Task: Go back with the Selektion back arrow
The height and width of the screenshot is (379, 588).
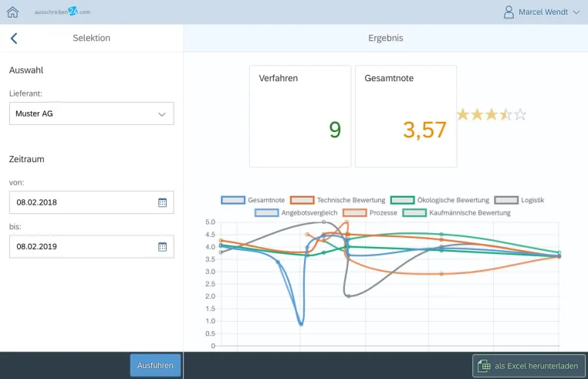Action: point(14,39)
